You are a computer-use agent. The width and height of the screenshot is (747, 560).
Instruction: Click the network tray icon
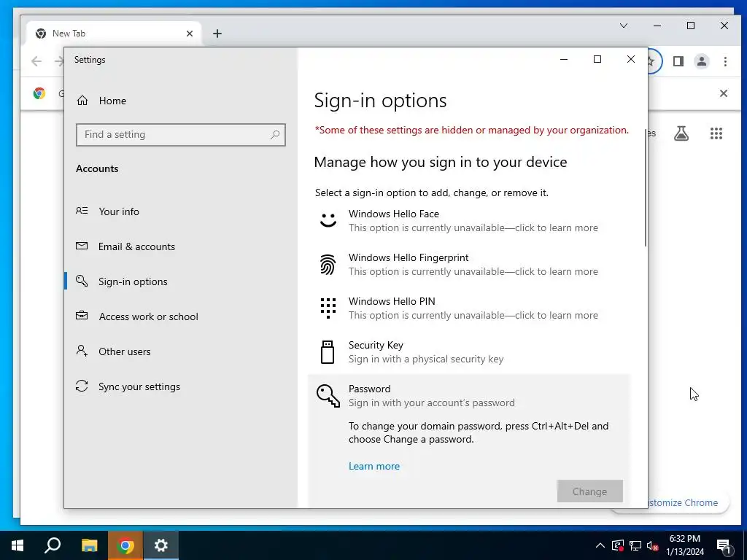tap(635, 545)
